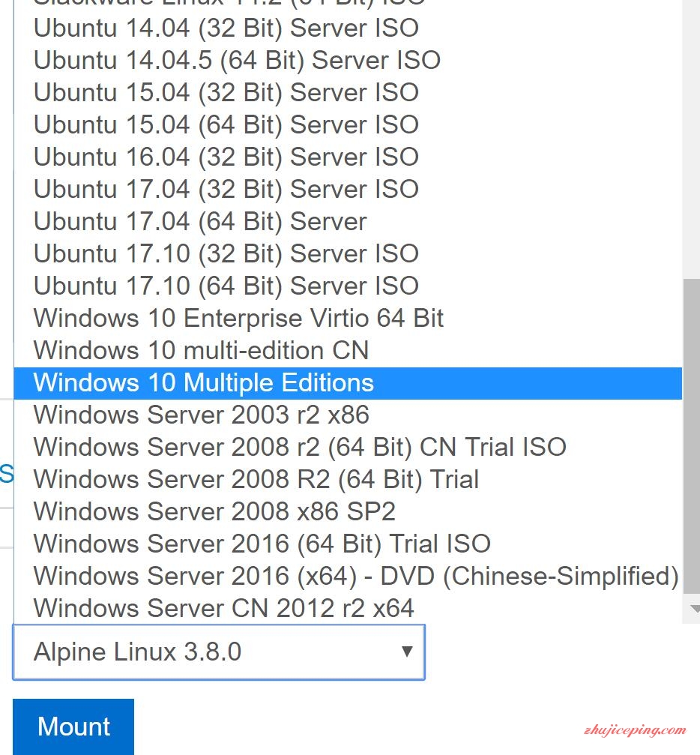Choose Ubuntu 16.04 (32 Bit) Server ISO
Image resolution: width=700 pixels, height=755 pixels.
pyautogui.click(x=348, y=157)
